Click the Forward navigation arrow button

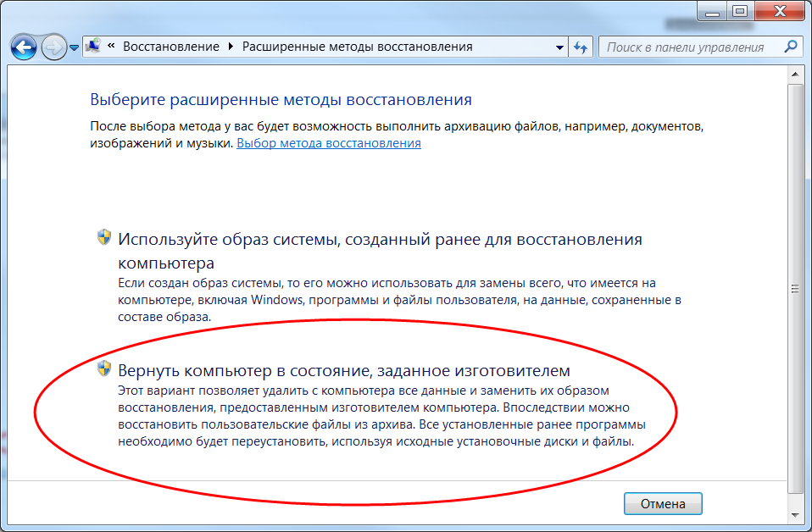[x=53, y=47]
